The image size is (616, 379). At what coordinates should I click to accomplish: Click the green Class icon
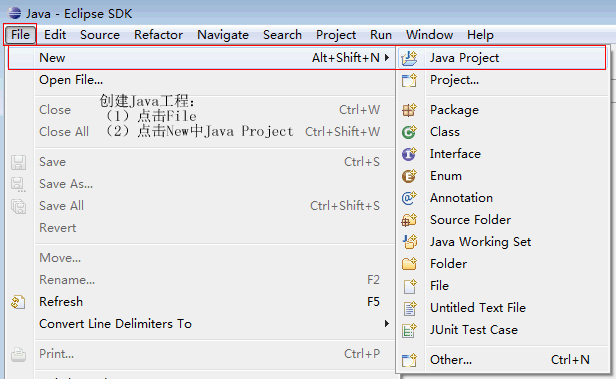pos(409,132)
